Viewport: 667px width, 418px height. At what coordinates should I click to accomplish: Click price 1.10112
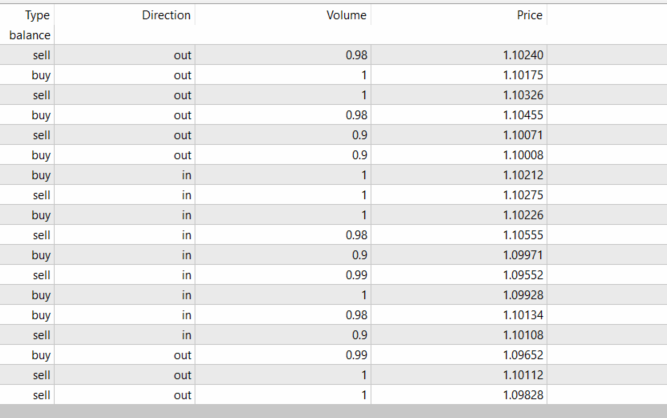[523, 375]
